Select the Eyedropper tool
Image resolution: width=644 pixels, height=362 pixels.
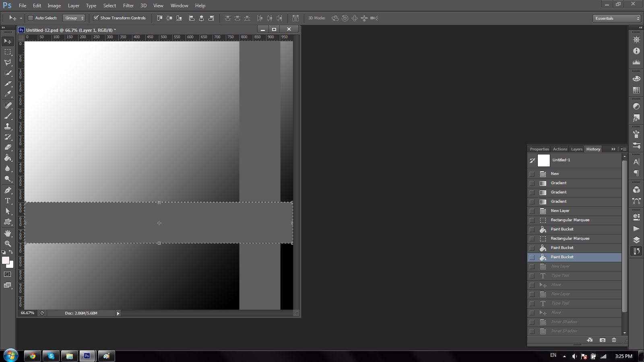click(8, 94)
